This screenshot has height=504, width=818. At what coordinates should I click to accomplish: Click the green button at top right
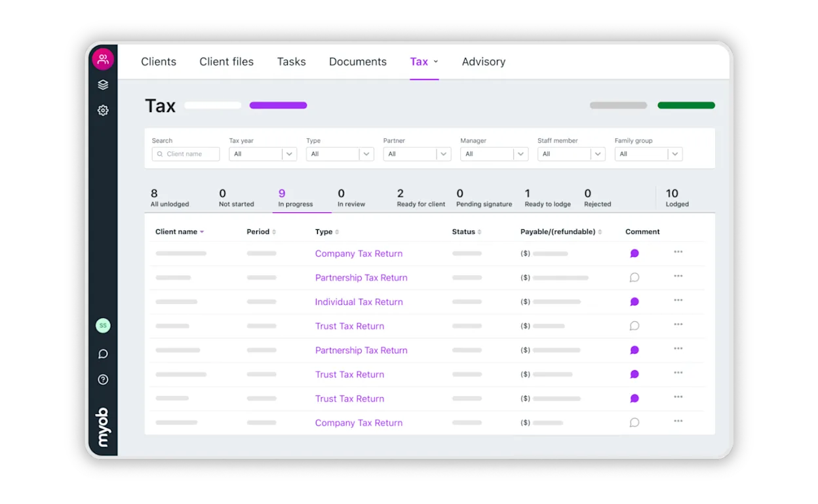click(686, 106)
